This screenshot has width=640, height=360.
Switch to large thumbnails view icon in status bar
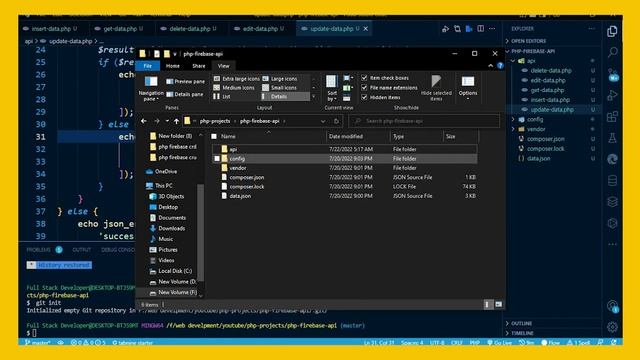click(x=498, y=304)
